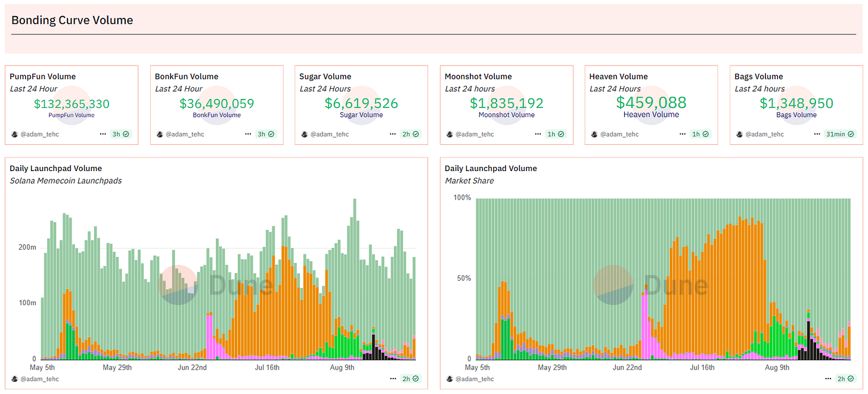Click the 1h freshness badge on Moonshot card
This screenshot has width=868, height=394.
[556, 134]
